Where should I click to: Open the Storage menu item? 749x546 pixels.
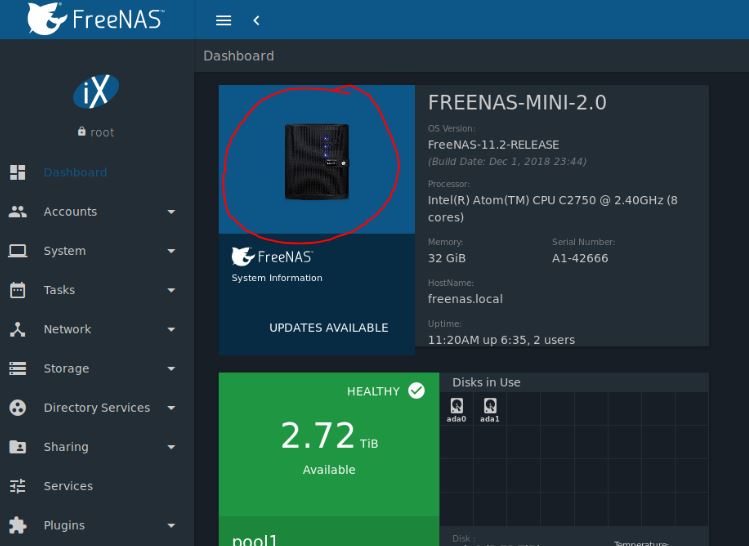coord(66,368)
